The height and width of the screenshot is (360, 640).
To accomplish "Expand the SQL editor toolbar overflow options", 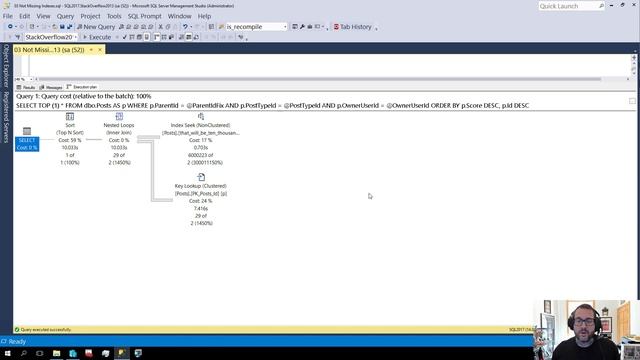I will 247,38.
